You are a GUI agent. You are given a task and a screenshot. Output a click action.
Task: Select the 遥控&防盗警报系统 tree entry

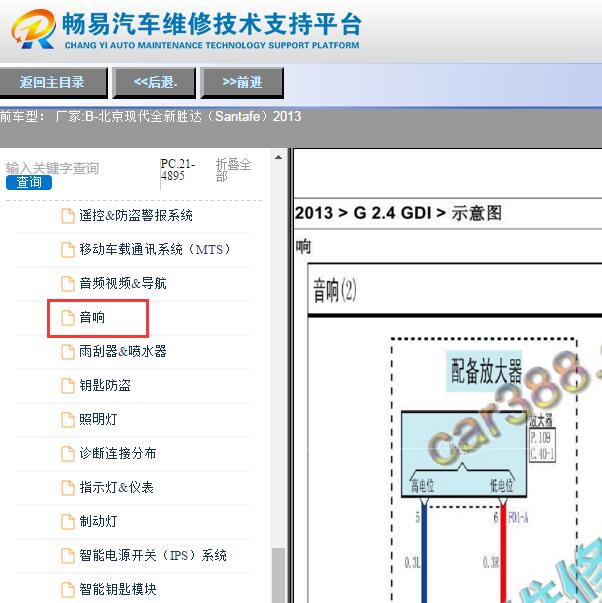tap(136, 215)
